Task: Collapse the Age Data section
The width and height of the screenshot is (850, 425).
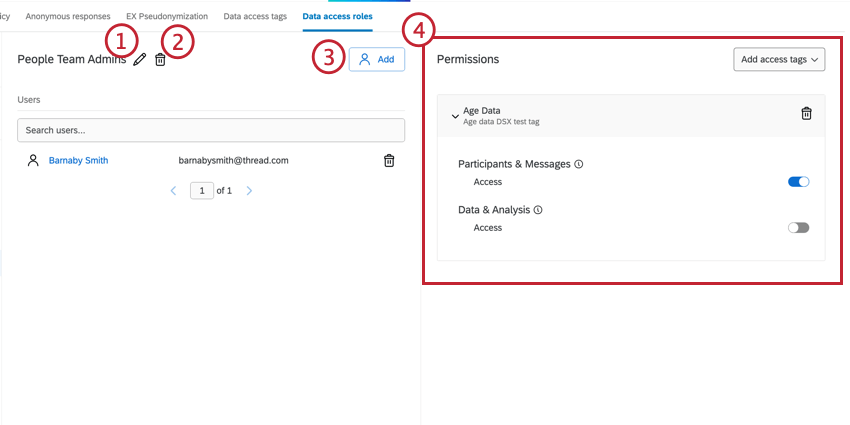Action: pyautogui.click(x=455, y=117)
